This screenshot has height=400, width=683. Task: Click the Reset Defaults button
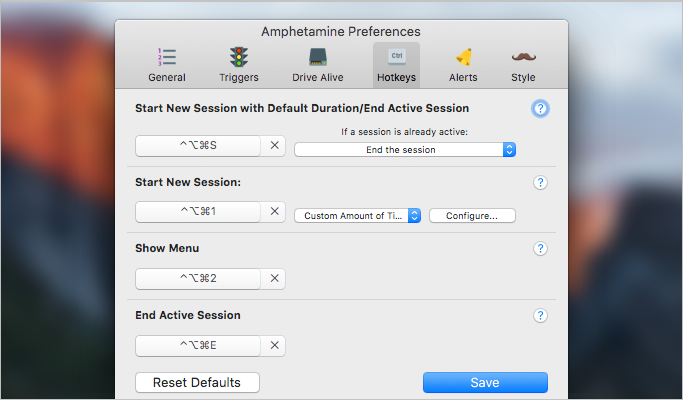coord(197,383)
